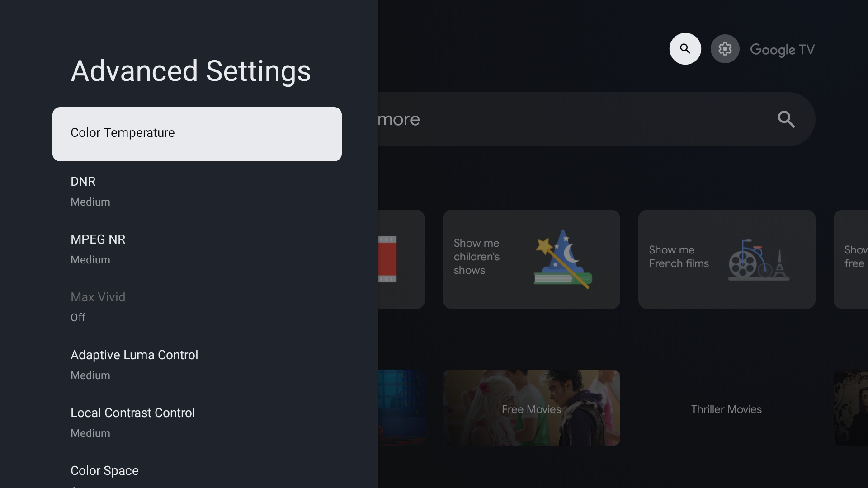Image resolution: width=868 pixels, height=488 pixels.
Task: Expand Local Contrast Control dropdown
Action: tap(132, 413)
